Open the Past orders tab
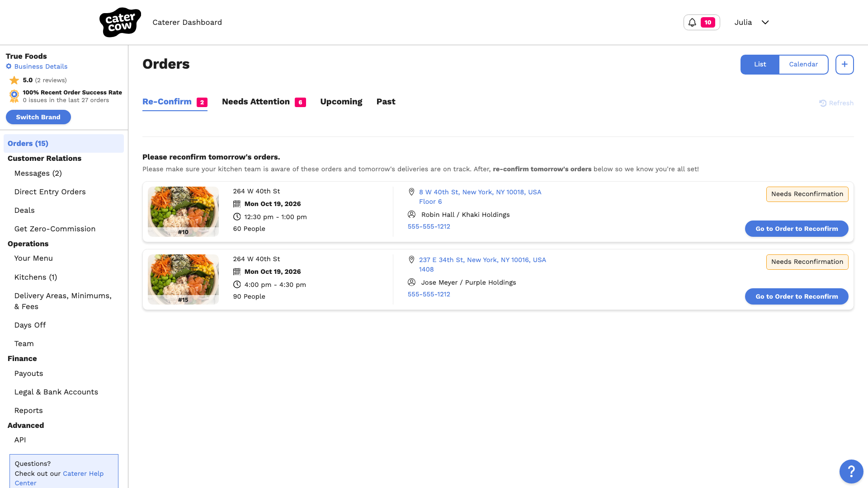 [x=386, y=102]
